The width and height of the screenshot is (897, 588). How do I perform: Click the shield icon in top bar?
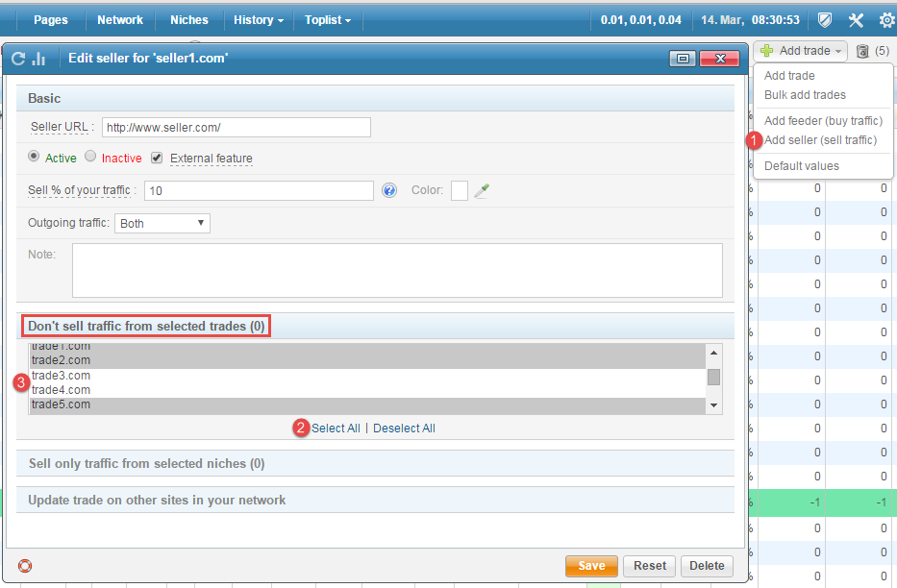[825, 19]
